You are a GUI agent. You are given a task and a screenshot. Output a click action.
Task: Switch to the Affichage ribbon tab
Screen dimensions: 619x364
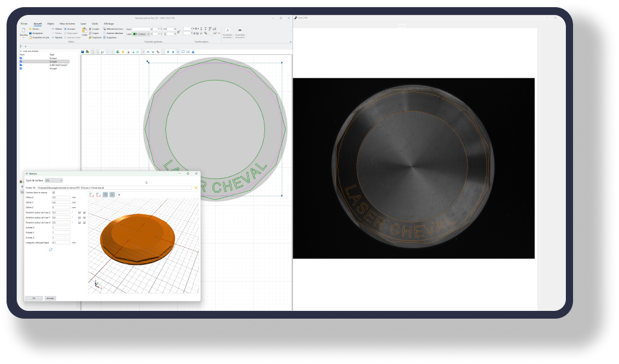tap(109, 23)
